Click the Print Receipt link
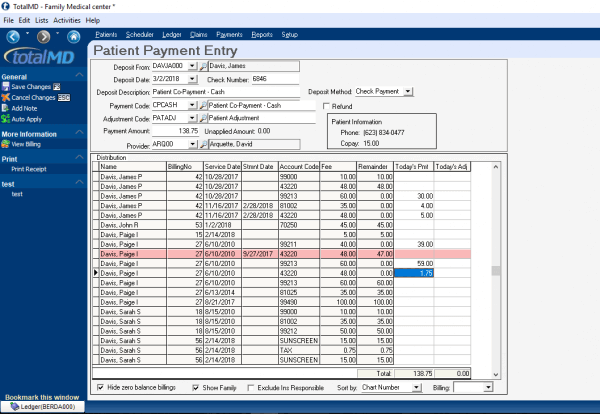 (x=29, y=169)
